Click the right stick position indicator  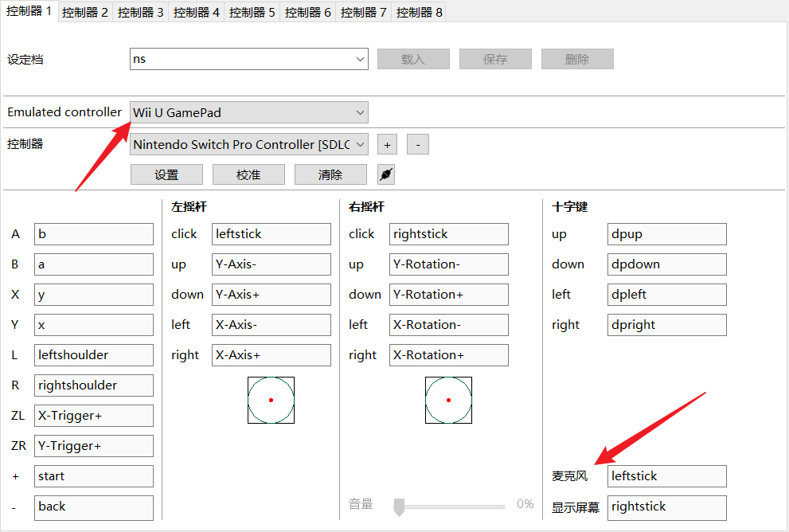click(x=448, y=400)
